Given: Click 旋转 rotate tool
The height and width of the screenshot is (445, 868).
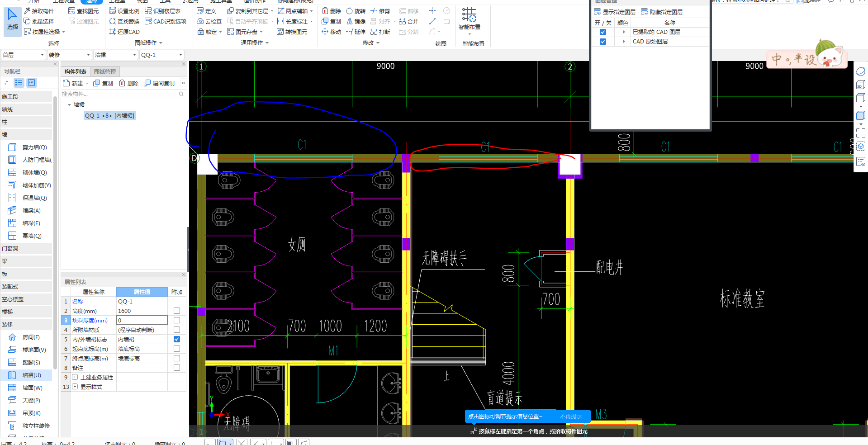Looking at the screenshot, I should click(x=356, y=11).
